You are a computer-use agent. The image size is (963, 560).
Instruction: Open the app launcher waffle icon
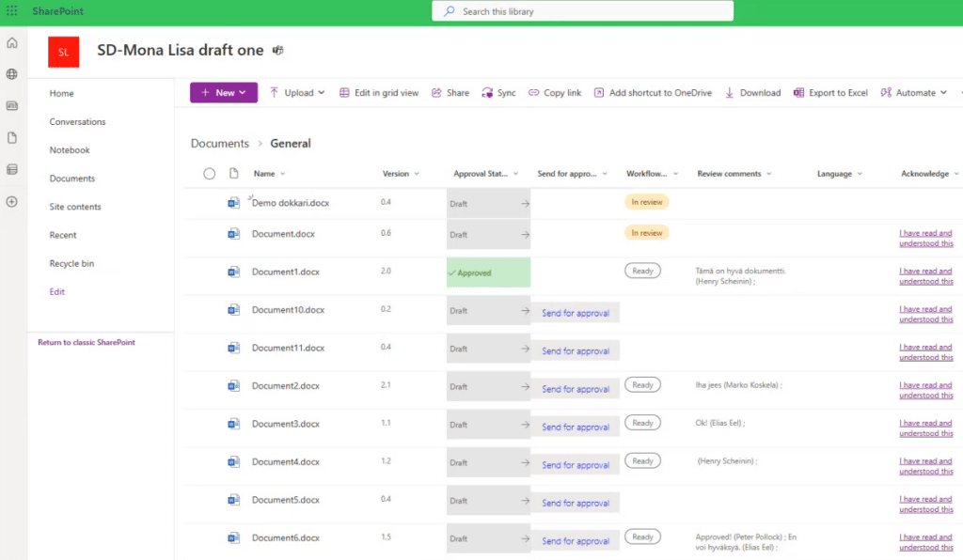(x=11, y=11)
